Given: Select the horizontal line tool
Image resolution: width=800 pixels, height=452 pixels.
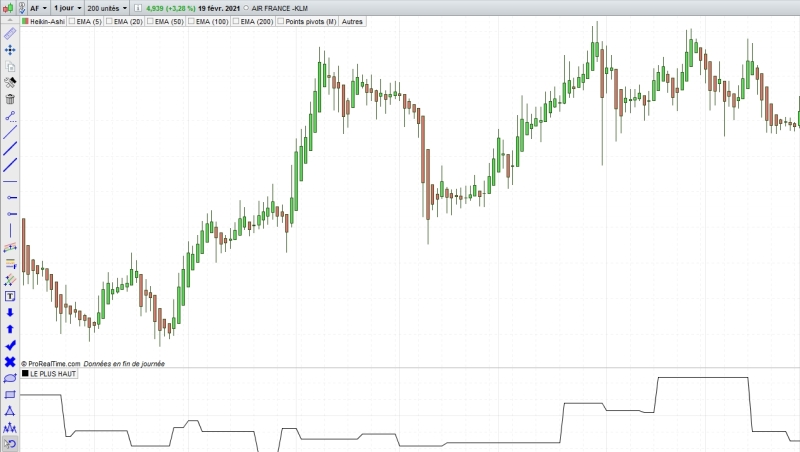Looking at the screenshot, I should click(10, 181).
